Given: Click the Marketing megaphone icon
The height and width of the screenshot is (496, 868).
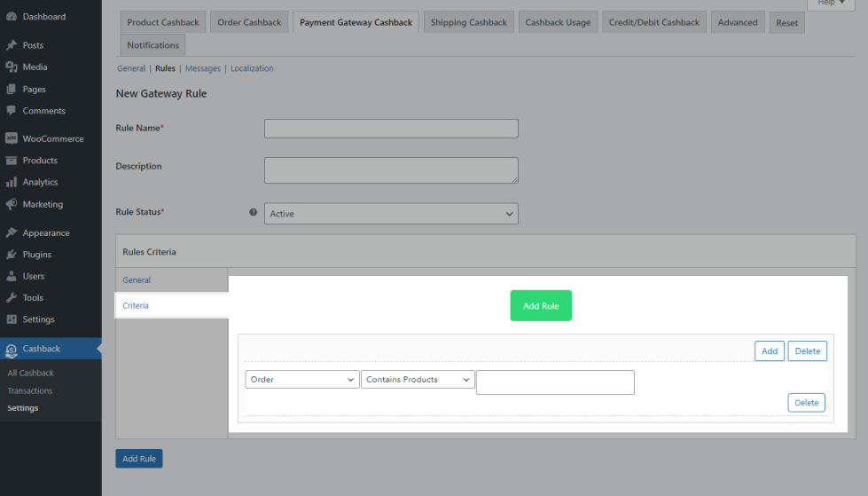Looking at the screenshot, I should coord(12,204).
